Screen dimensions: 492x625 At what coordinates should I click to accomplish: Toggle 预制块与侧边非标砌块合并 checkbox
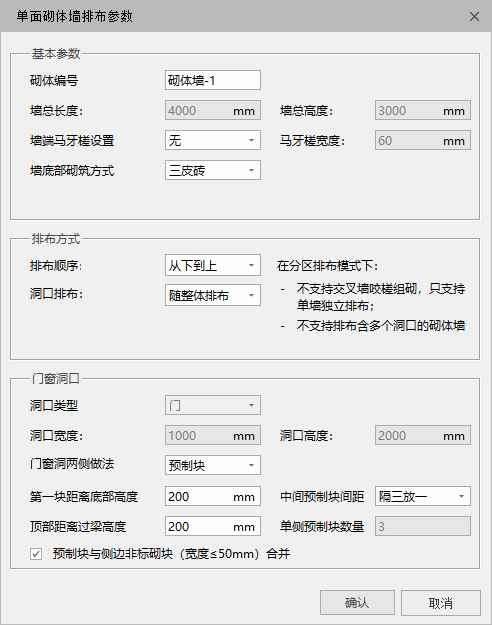[x=36, y=554]
